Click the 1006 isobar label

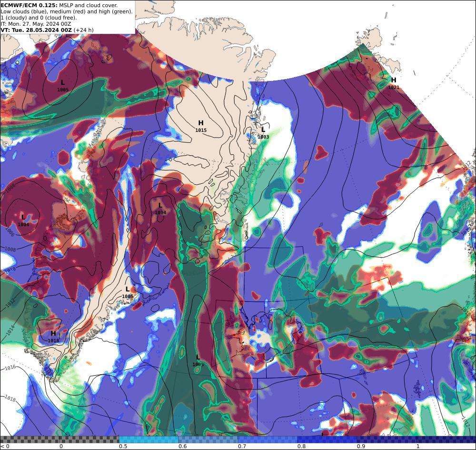[x=10, y=233]
